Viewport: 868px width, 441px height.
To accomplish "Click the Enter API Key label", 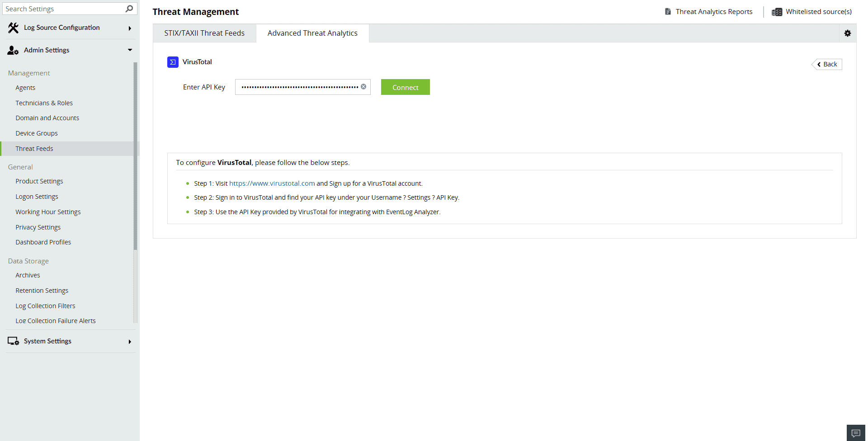I will point(204,87).
